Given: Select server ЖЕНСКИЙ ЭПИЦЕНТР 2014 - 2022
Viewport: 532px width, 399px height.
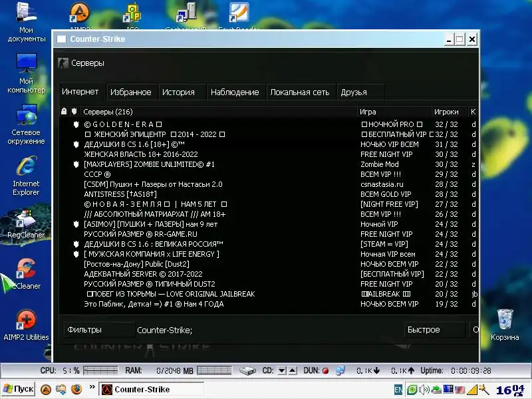Looking at the screenshot, I should [x=268, y=134].
